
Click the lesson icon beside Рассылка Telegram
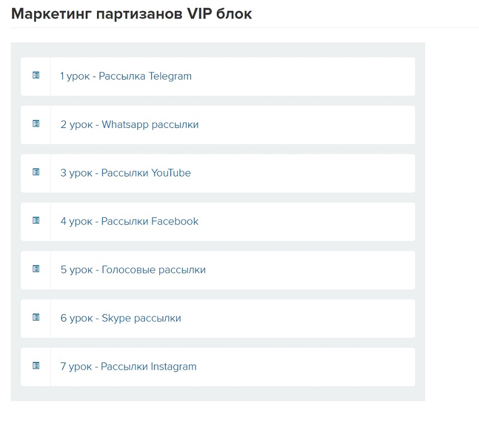36,75
